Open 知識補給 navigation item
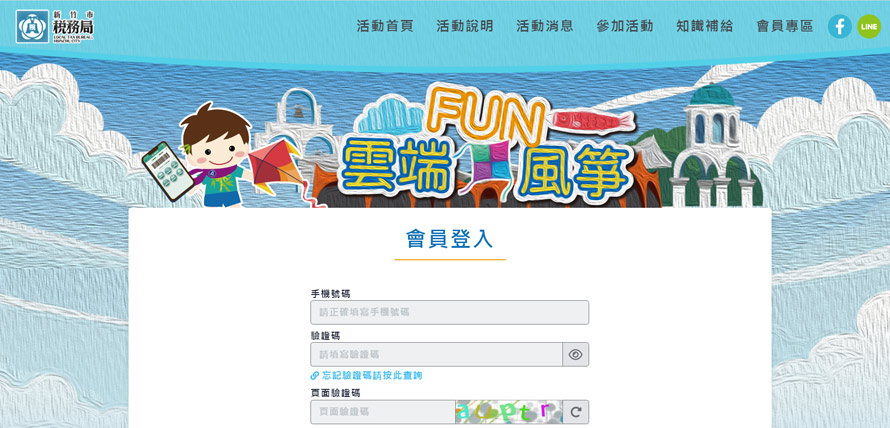This screenshot has height=428, width=890. click(x=705, y=26)
